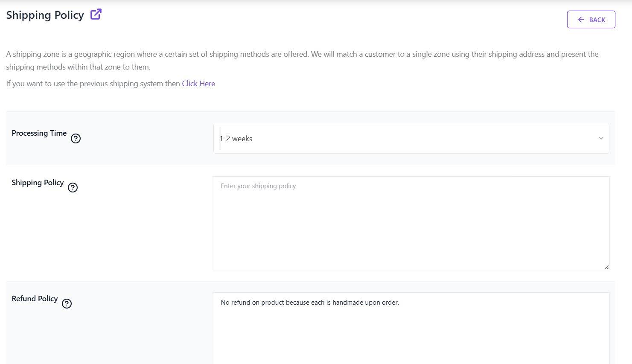632x364 pixels.
Task: Grab the shipping policy textarea resize handle
Action: click(606, 267)
